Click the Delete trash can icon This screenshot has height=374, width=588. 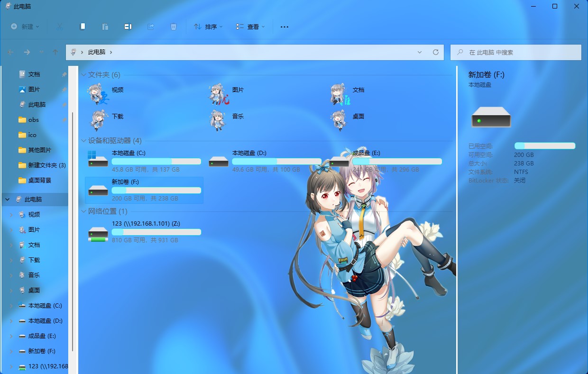tap(174, 27)
